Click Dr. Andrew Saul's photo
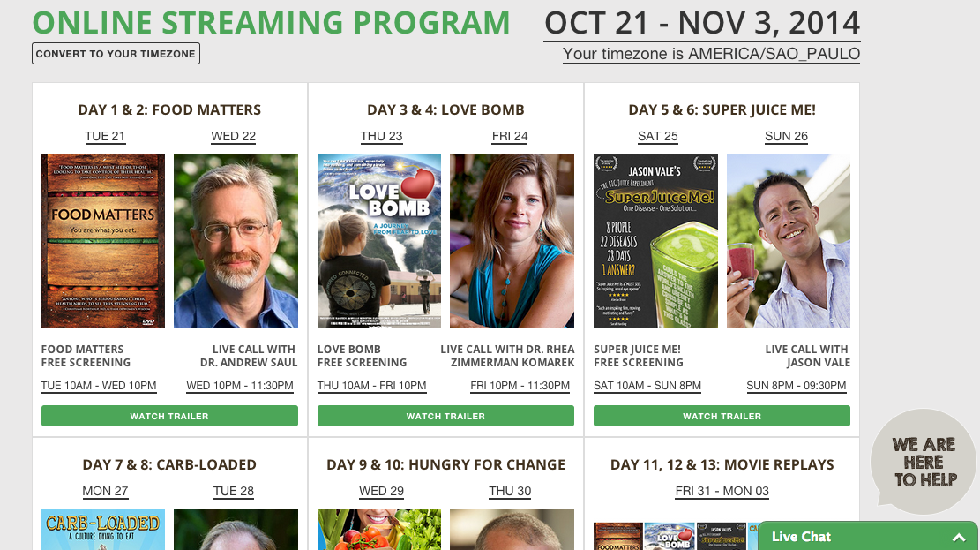The height and width of the screenshot is (550, 980). (236, 241)
